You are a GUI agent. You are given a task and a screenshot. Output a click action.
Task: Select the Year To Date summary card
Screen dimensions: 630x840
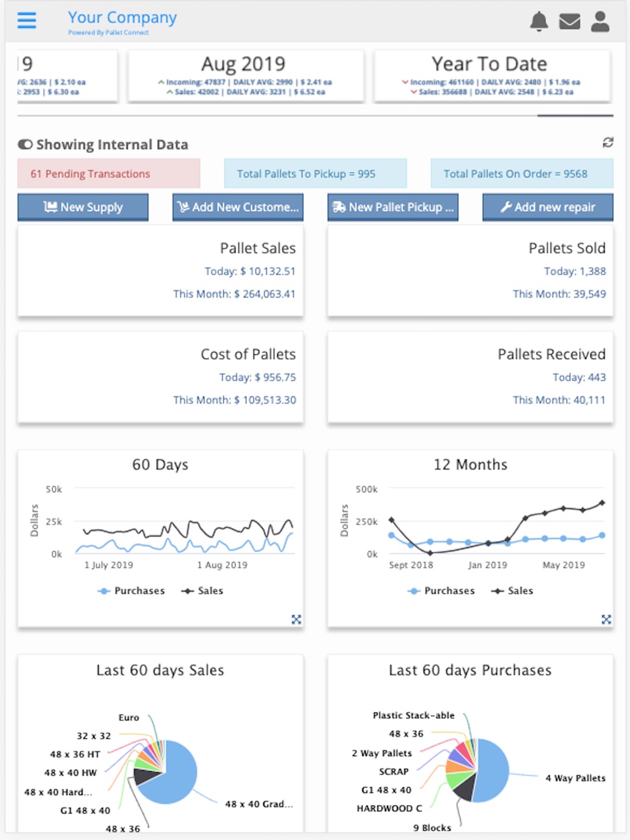coord(492,76)
